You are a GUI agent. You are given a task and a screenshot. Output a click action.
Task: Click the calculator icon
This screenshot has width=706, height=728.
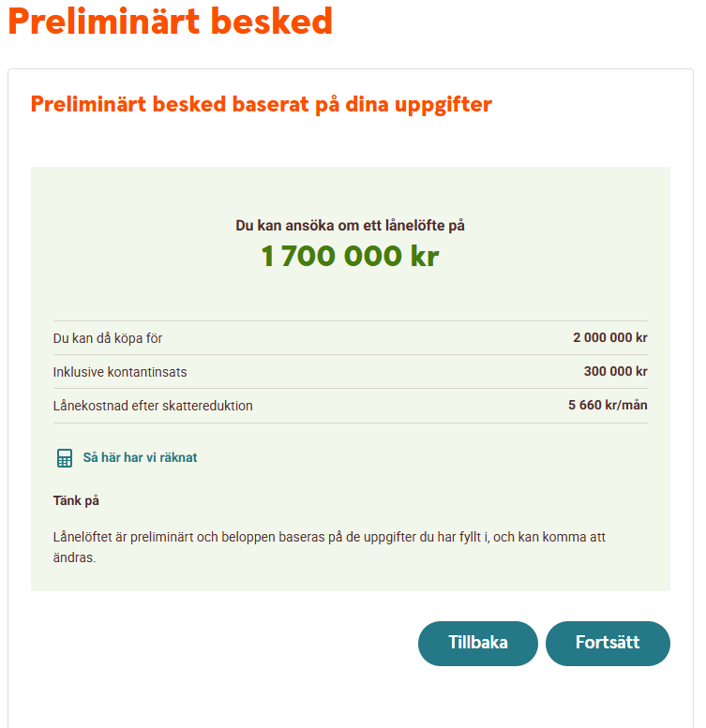pyautogui.click(x=65, y=458)
